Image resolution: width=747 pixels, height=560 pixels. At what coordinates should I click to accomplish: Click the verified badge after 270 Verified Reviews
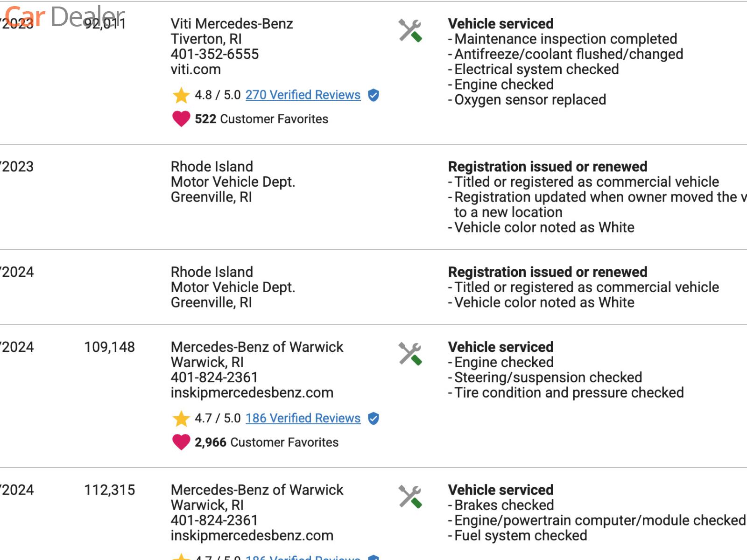pos(373,95)
